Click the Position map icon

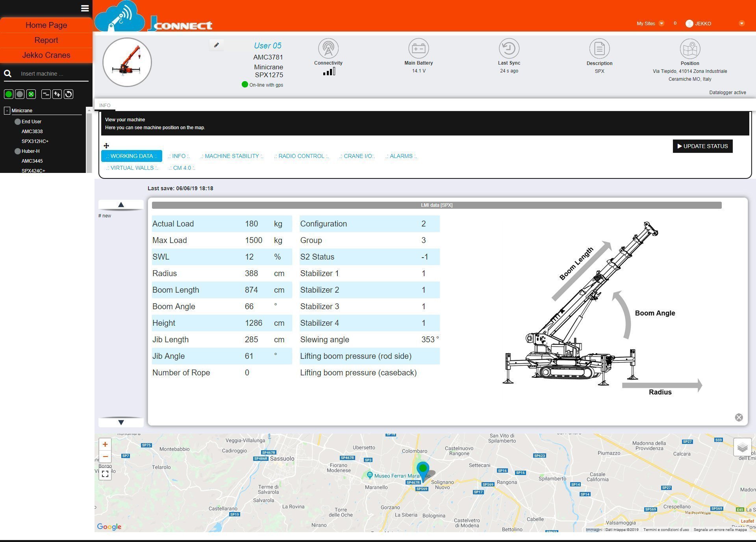[689, 49]
